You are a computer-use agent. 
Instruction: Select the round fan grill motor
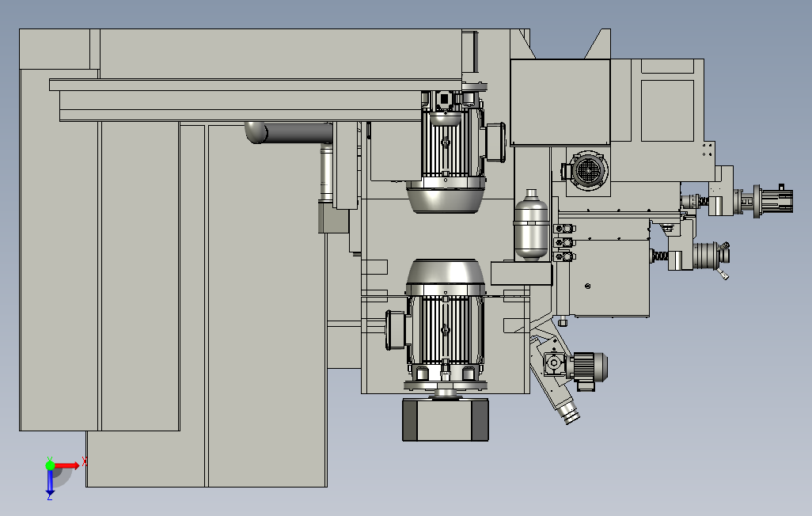tap(586, 169)
